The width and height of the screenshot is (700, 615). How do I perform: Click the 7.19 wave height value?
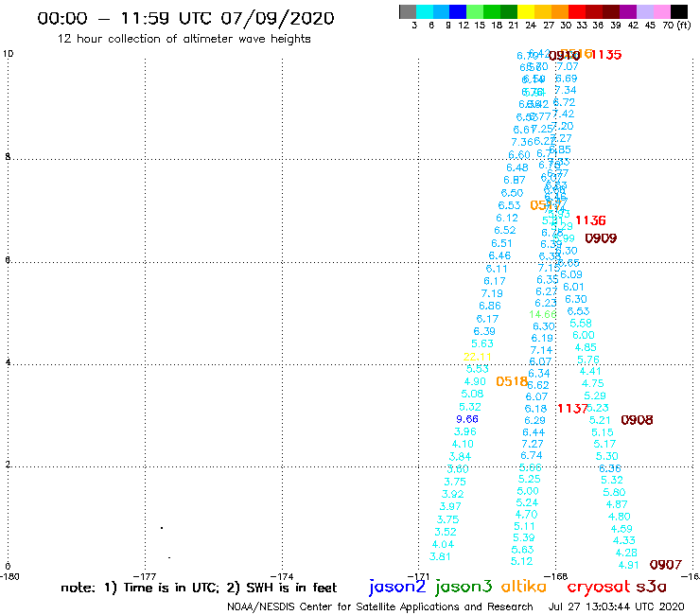coord(492,294)
